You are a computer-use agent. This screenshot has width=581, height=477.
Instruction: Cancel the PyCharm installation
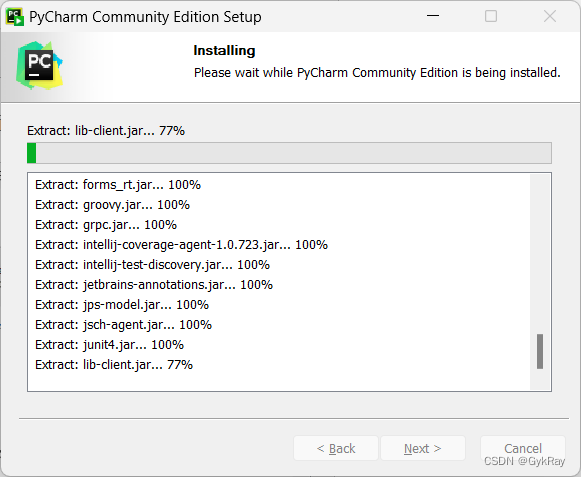click(523, 448)
